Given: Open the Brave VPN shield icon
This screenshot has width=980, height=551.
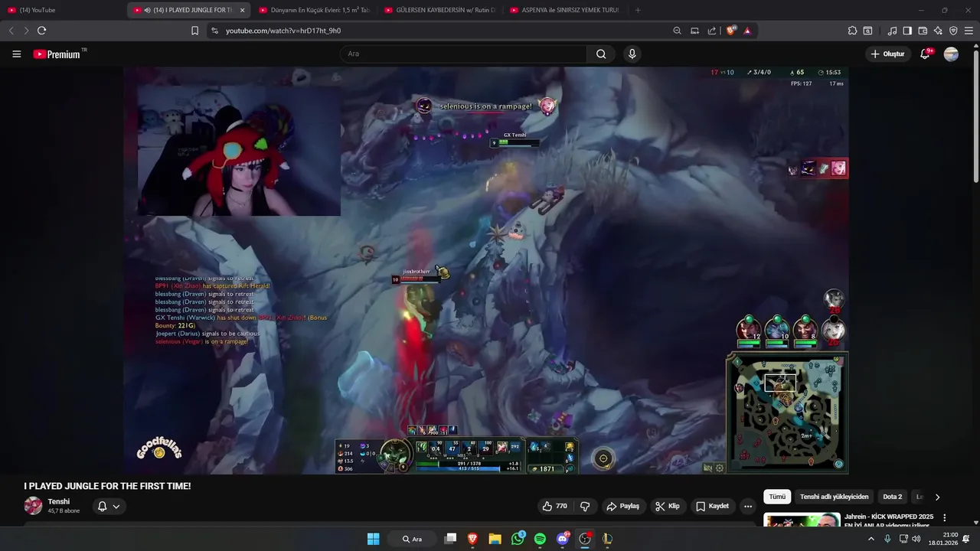Looking at the screenshot, I should [x=953, y=31].
